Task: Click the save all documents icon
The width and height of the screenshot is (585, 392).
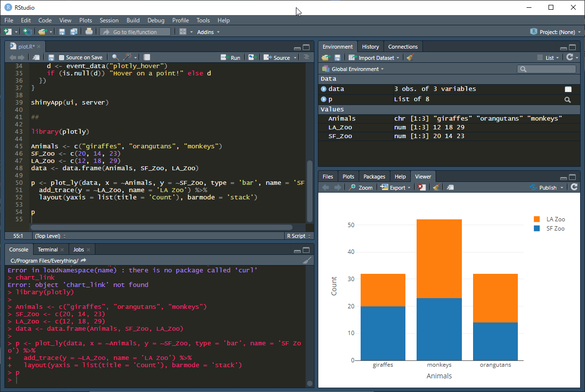Action: [73, 32]
